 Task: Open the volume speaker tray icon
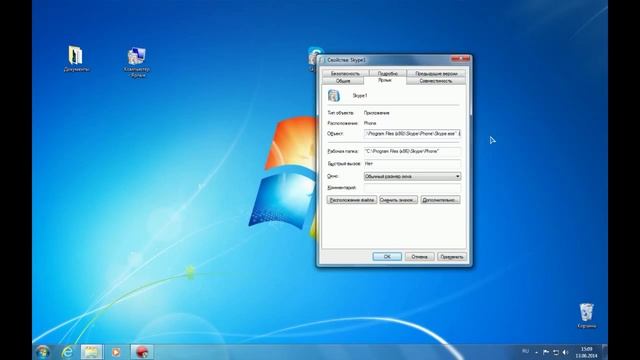point(565,352)
